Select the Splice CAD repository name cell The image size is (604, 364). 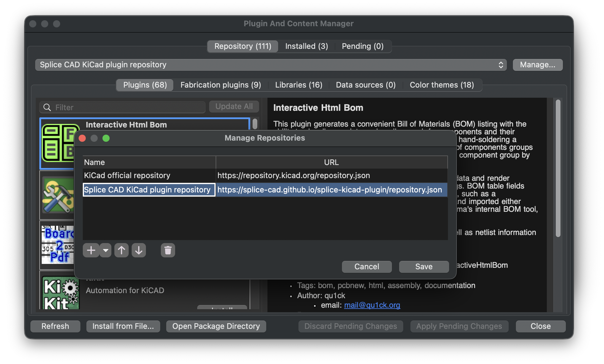coord(149,190)
